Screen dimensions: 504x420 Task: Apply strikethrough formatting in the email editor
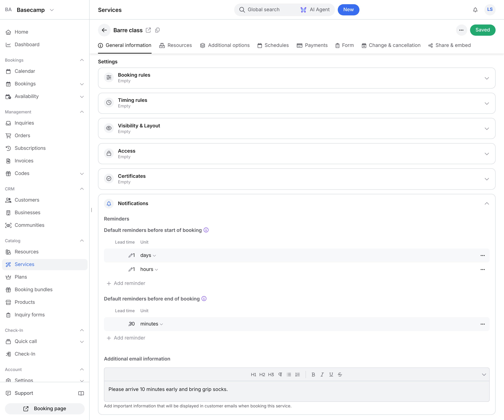[340, 374]
